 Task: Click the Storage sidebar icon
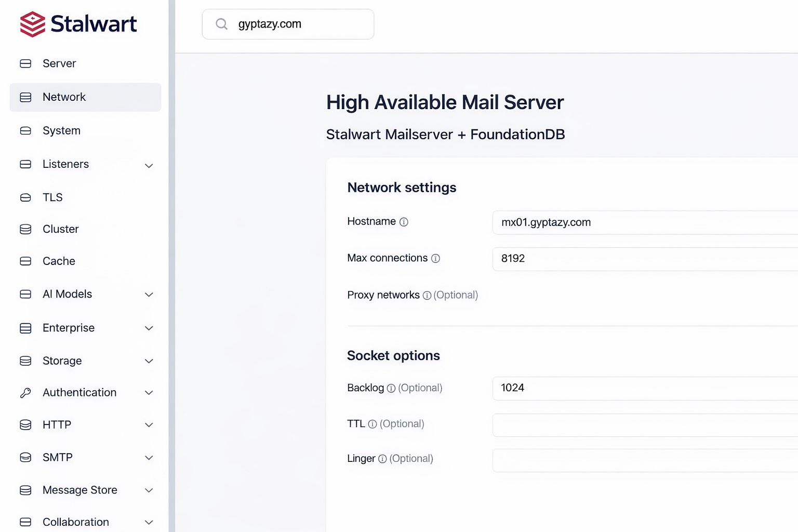pyautogui.click(x=25, y=361)
